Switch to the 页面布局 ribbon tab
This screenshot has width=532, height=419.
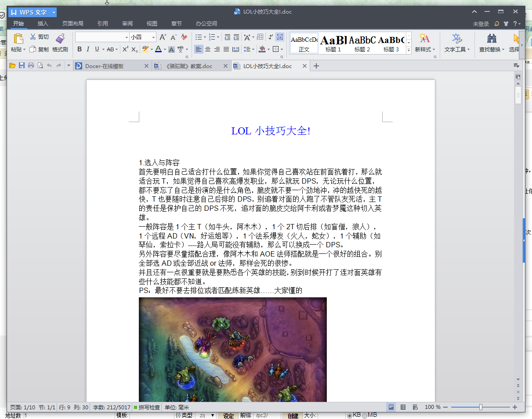(72, 24)
